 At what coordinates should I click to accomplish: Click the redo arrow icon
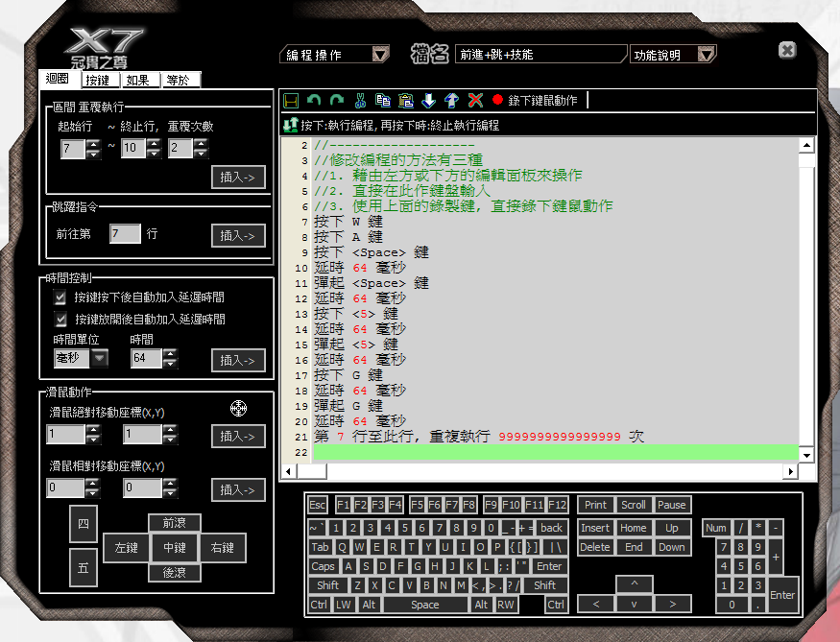336,100
